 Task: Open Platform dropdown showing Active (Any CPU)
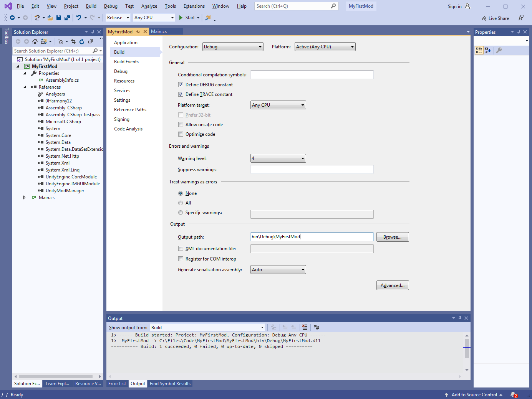tap(325, 47)
